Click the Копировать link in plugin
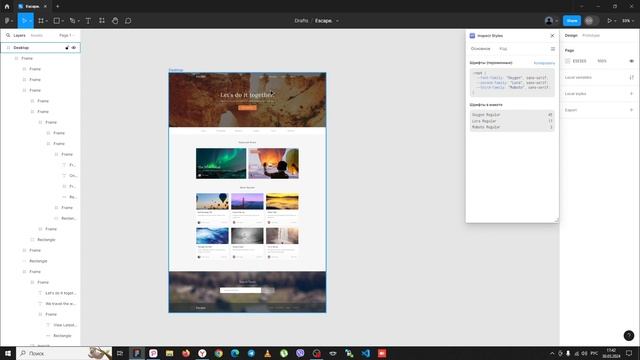 (544, 63)
